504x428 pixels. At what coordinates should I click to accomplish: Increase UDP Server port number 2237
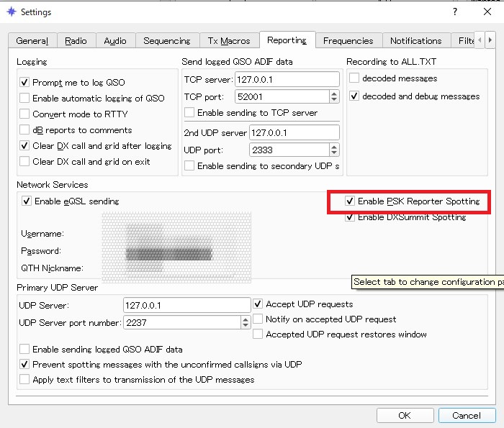tap(246, 319)
